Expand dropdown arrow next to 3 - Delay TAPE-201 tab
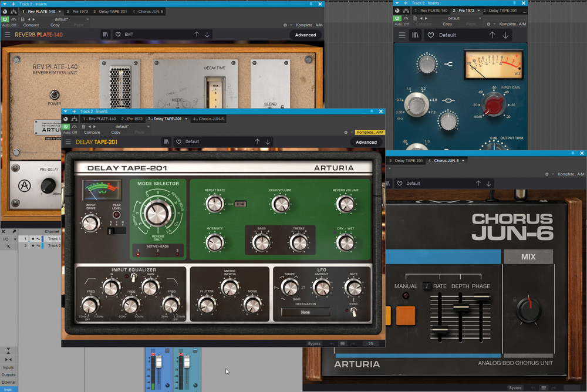587x392 pixels. [x=187, y=119]
